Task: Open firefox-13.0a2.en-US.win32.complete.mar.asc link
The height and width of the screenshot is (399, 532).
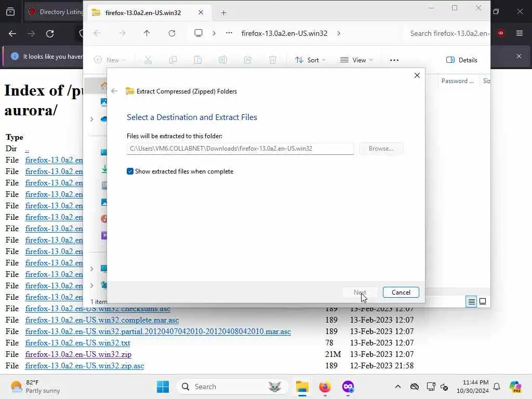Action: (102, 320)
